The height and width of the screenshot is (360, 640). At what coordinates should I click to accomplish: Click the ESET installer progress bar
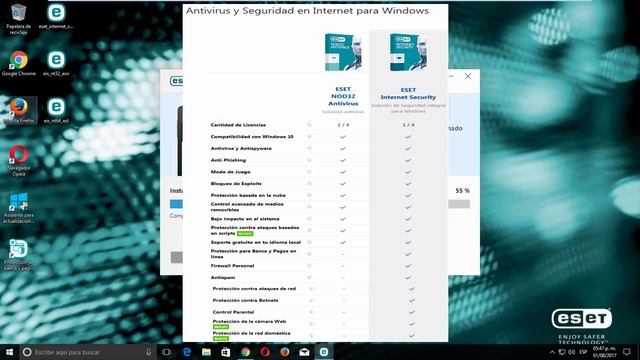tap(320, 204)
